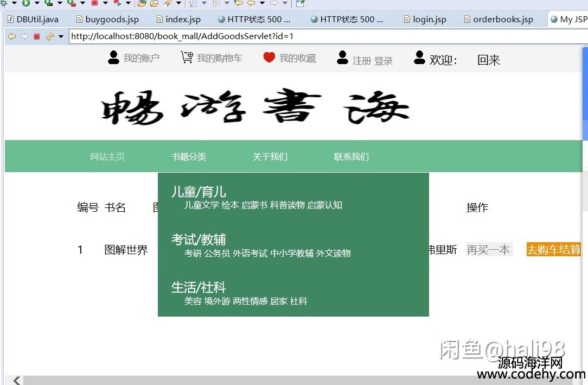Click the 境外游 subcategory link
Viewport: 588px width, 385px height.
click(217, 301)
